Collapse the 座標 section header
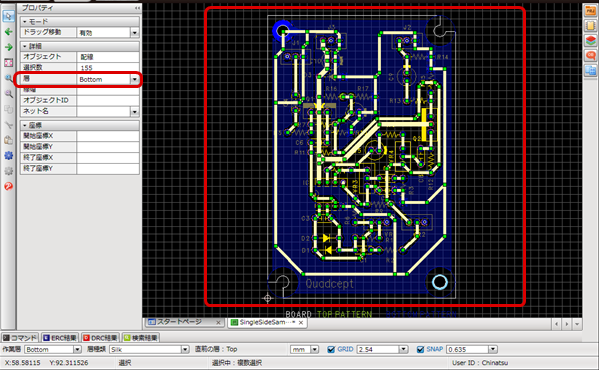The image size is (599, 370). click(80, 125)
